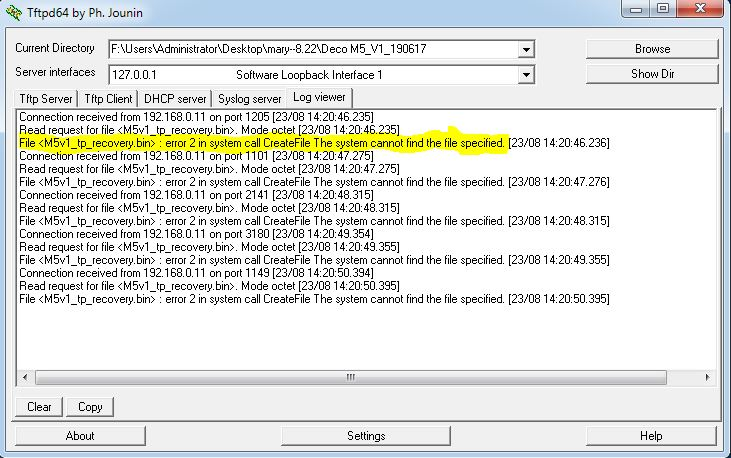Select the Log viewer tab
This screenshot has width=731, height=458.
point(319,97)
